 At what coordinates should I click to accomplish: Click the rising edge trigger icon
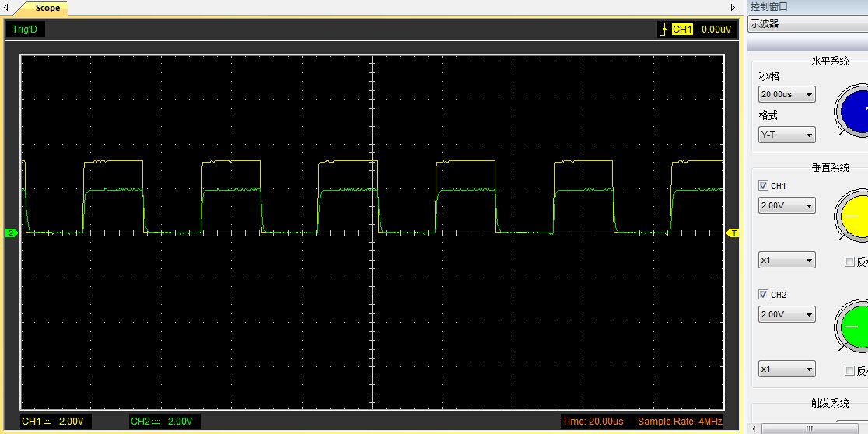pos(664,30)
